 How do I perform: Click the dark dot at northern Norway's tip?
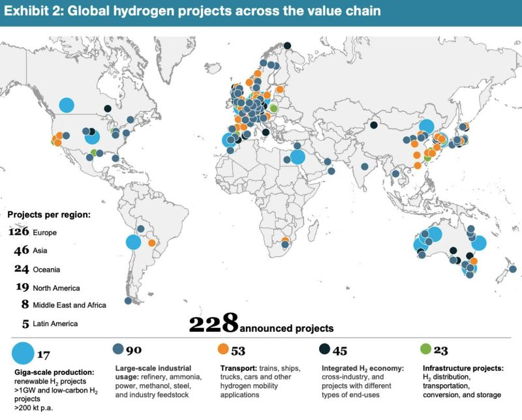287,46
